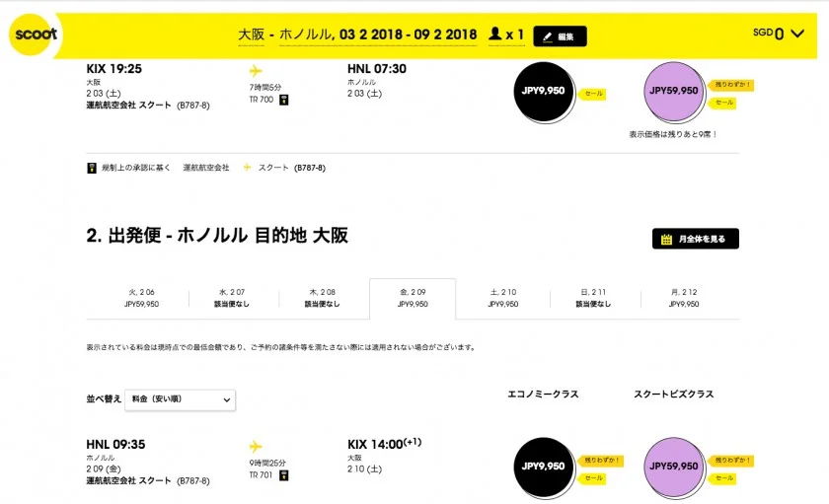This screenshot has width=829, height=504.
Task: Select the 土, 2 10 date tab
Action: 502,298
